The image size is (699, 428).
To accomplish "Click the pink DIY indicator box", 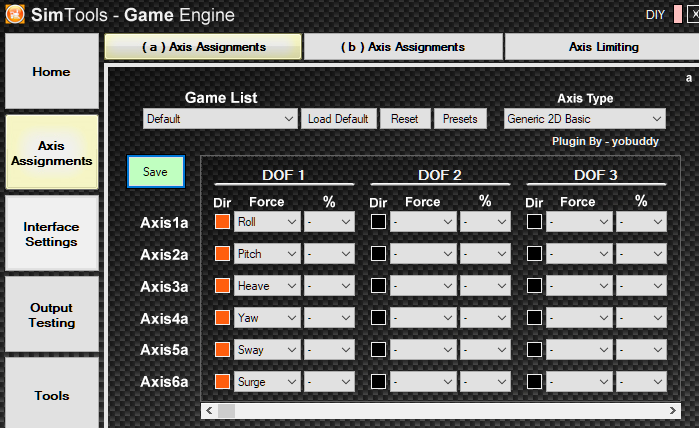I will (678, 14).
